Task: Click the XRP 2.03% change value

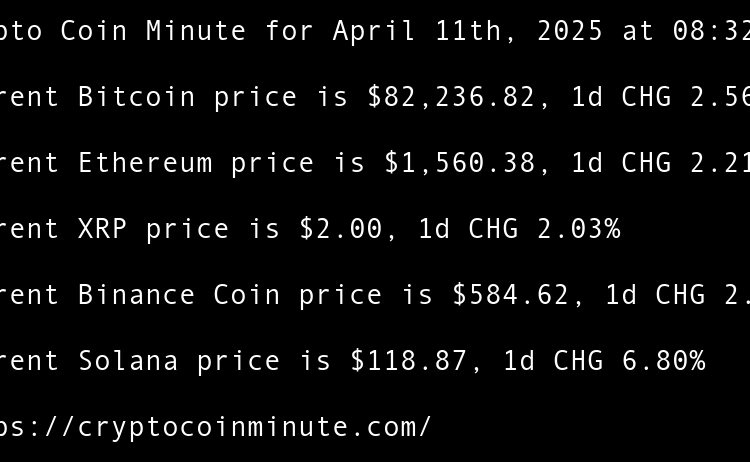Action: click(579, 229)
